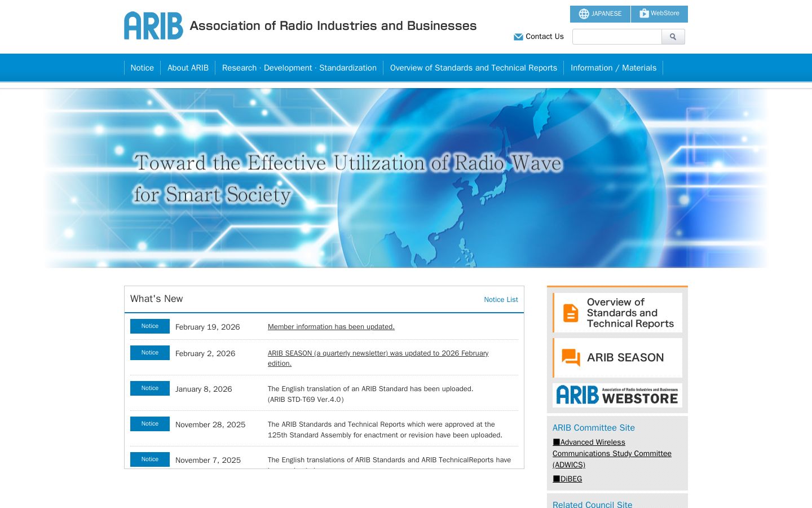
Task: Open the ARIB SEASON sidebar card
Action: pos(617,358)
